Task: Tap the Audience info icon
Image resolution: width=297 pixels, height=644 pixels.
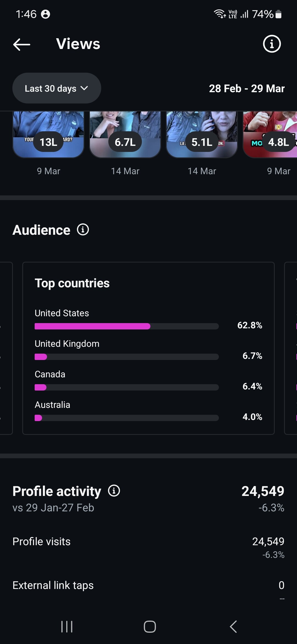Action: coord(83,230)
